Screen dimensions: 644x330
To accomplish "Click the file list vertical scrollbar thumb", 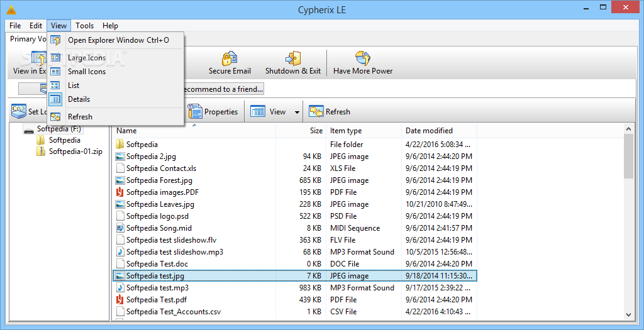I will [628, 157].
